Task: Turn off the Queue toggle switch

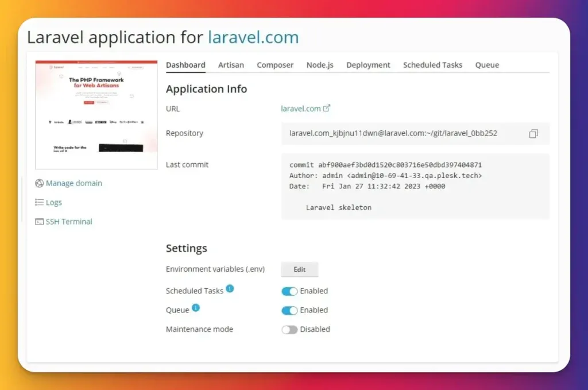Action: [x=289, y=311]
